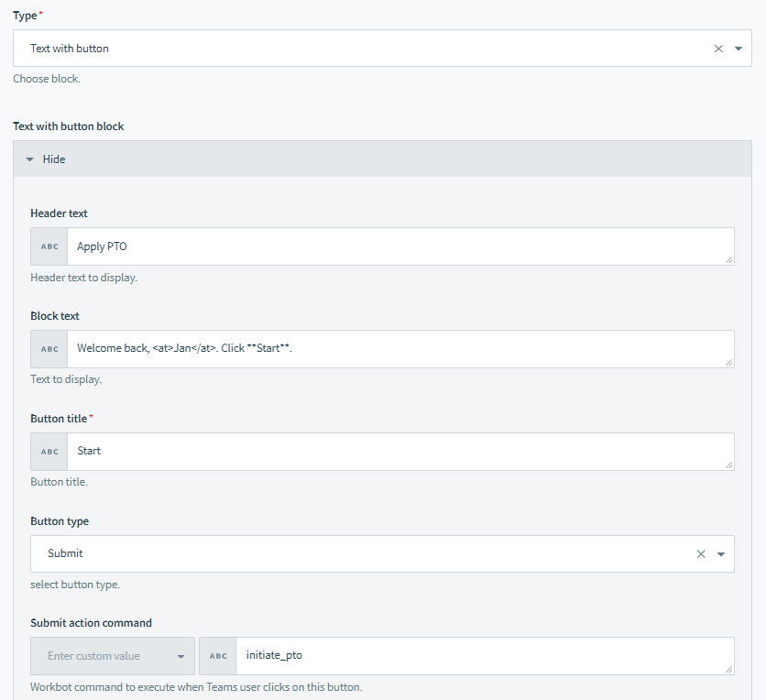Clear the Type field selection
Screen dimensions: 766x700
(x=718, y=49)
